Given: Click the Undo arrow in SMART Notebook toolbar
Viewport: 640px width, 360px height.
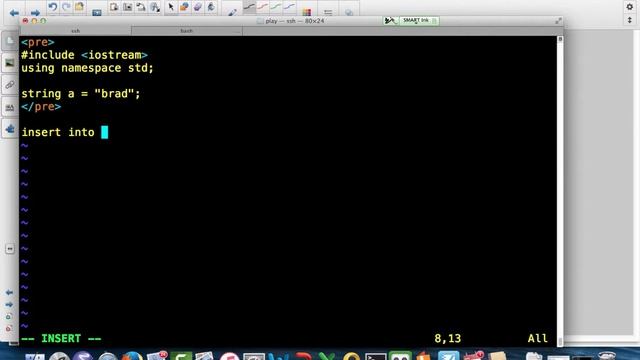Looking at the screenshot, I should click(x=53, y=7).
